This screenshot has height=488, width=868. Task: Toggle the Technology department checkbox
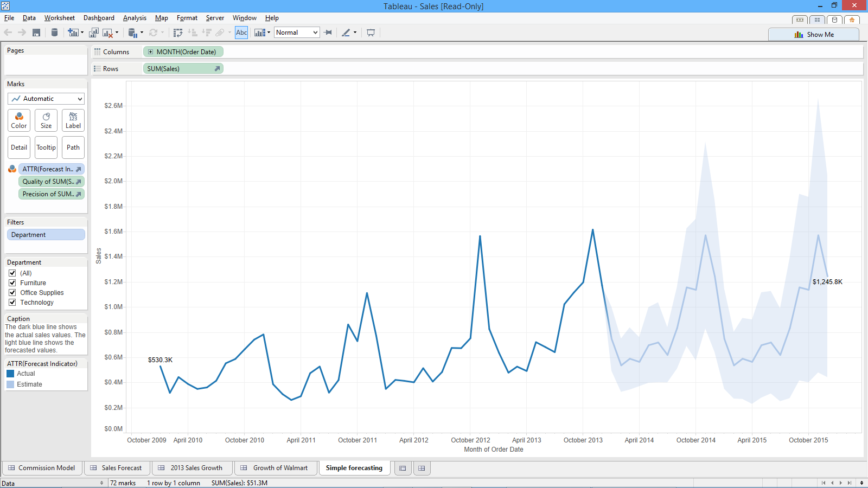(x=12, y=303)
